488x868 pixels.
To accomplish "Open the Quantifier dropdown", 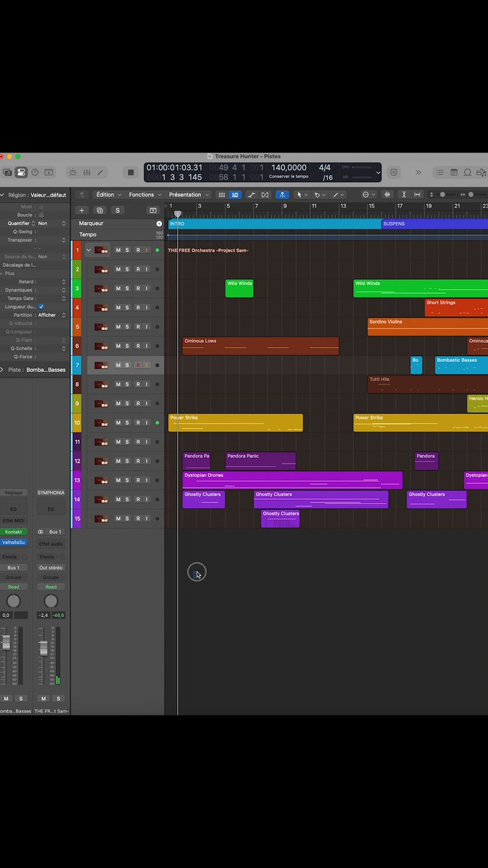I will tap(51, 224).
